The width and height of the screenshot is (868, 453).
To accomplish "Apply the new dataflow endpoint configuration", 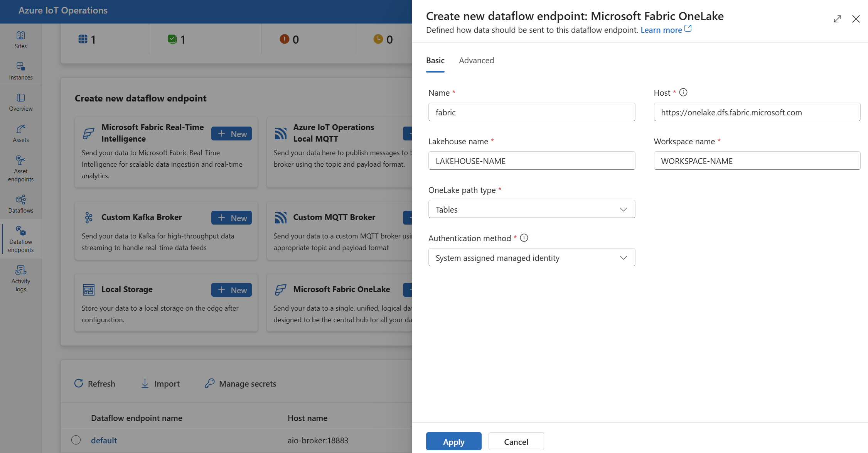I will coord(453,441).
